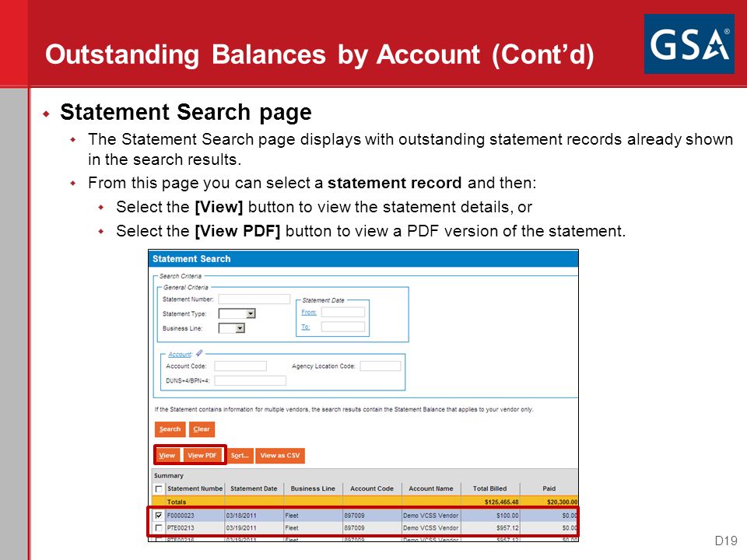Focus the To date input field
Viewport: 747px width, 560px height.
343,327
